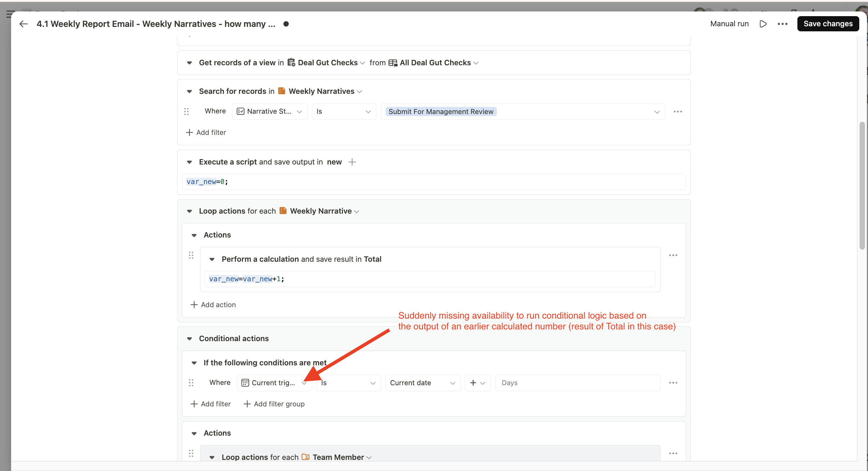
Task: Open the Current date dropdown
Action: coord(423,383)
